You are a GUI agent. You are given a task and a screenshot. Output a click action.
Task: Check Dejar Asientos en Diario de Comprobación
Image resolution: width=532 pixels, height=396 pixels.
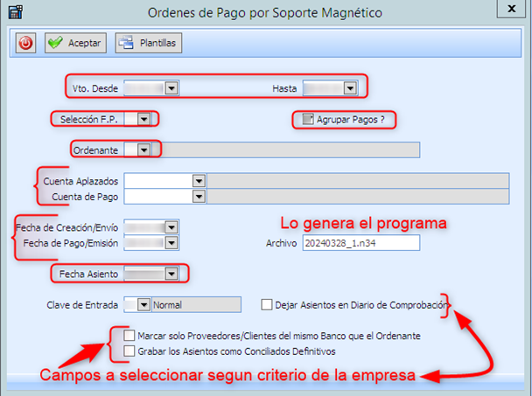pyautogui.click(x=267, y=304)
